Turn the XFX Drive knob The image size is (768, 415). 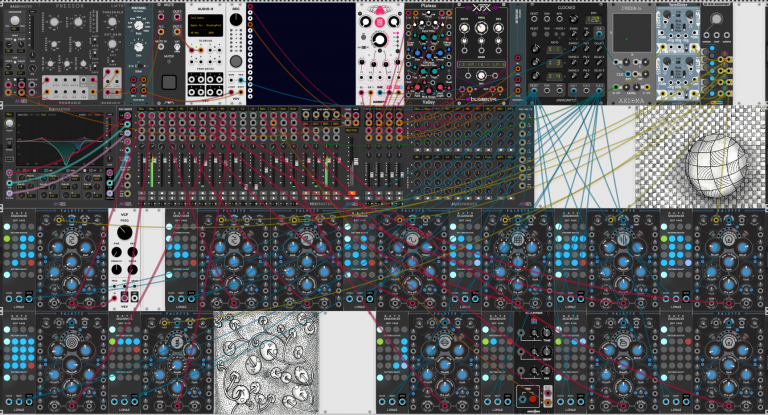(464, 29)
